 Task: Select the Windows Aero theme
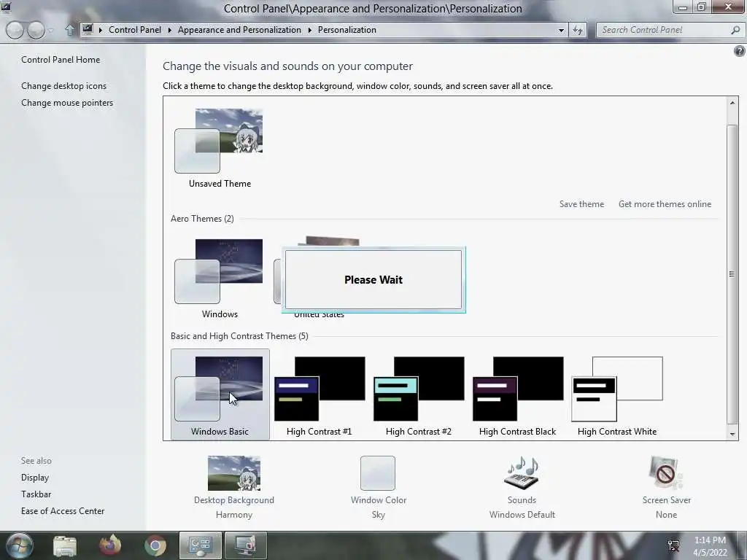coord(220,279)
